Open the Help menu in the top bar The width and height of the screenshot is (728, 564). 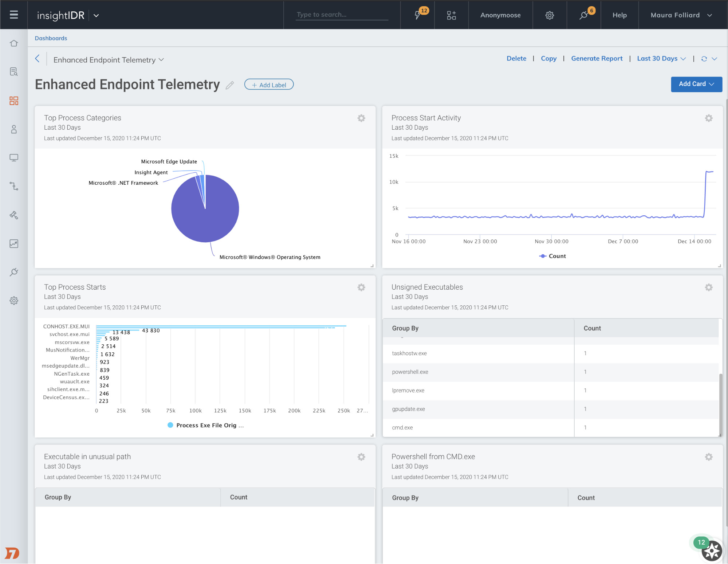coord(619,15)
